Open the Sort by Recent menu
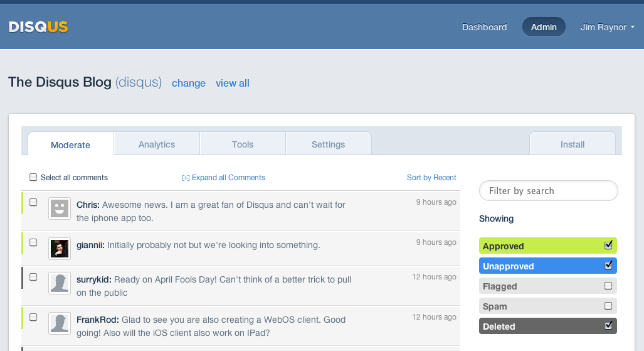644x351 pixels. (431, 178)
